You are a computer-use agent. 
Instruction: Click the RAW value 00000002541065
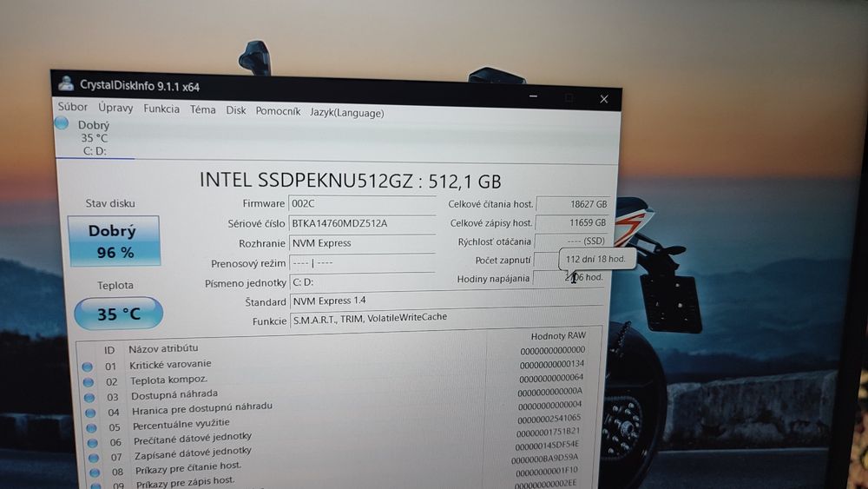(x=549, y=419)
